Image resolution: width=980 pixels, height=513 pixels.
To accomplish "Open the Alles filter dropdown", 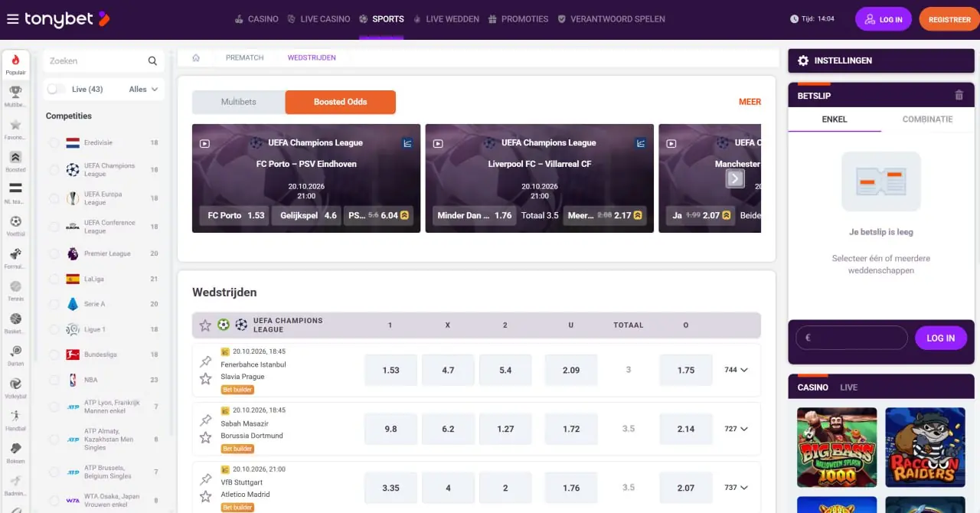I will 143,90.
